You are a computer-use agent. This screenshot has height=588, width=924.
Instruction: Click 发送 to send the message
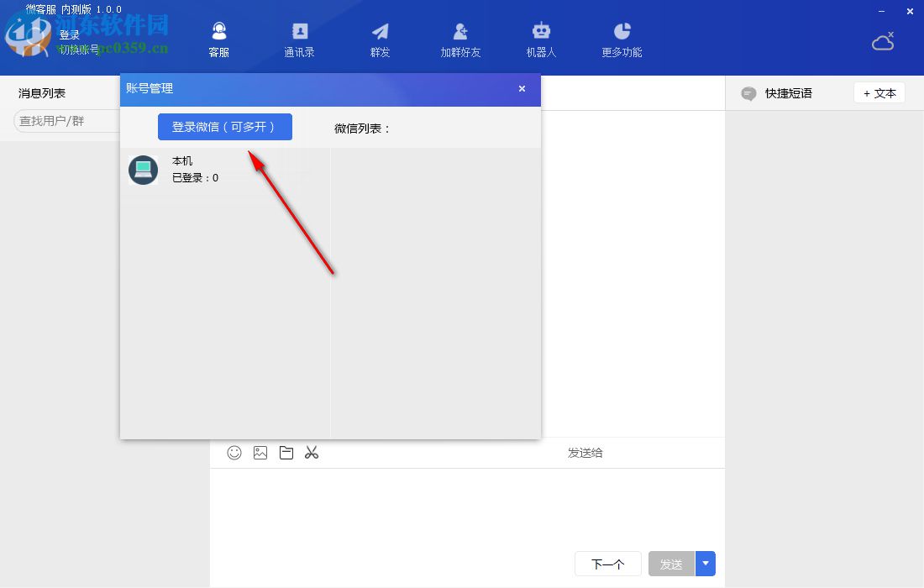pos(671,564)
